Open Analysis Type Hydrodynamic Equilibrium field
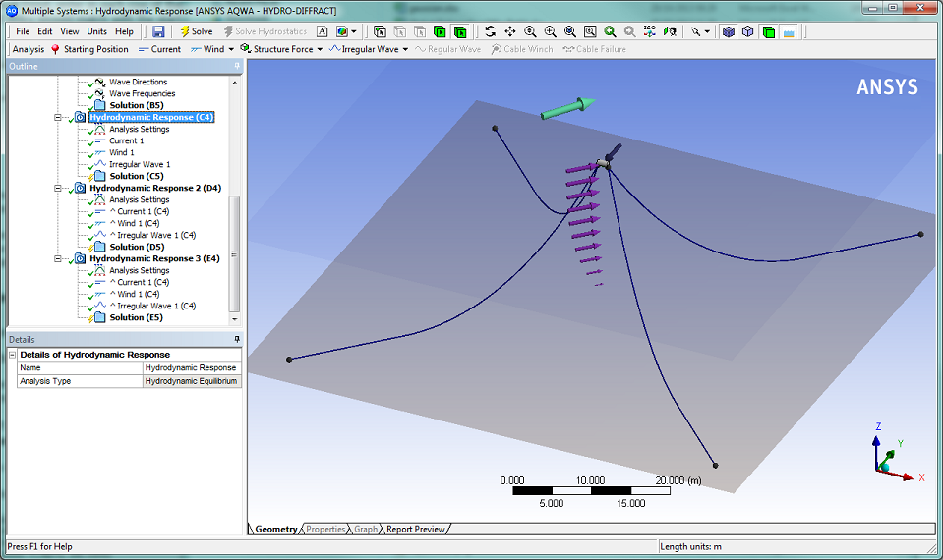 (192, 381)
